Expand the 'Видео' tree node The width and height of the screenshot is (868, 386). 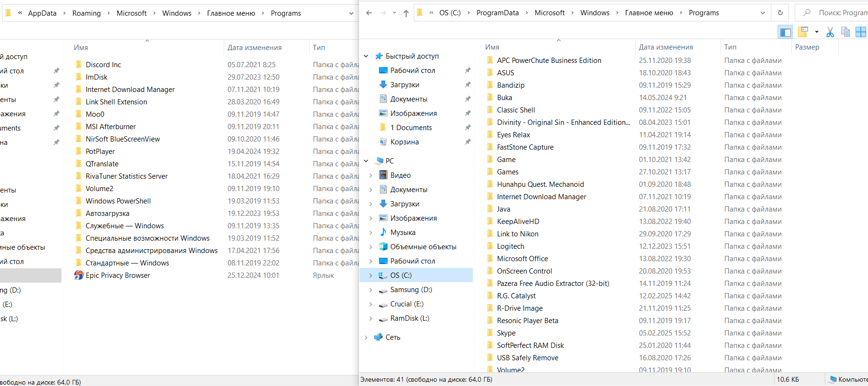click(371, 175)
